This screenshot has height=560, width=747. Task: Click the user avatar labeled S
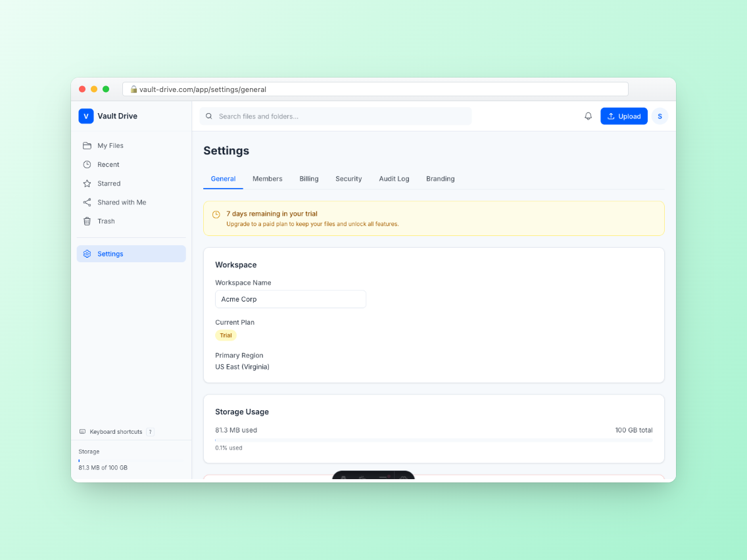tap(660, 116)
